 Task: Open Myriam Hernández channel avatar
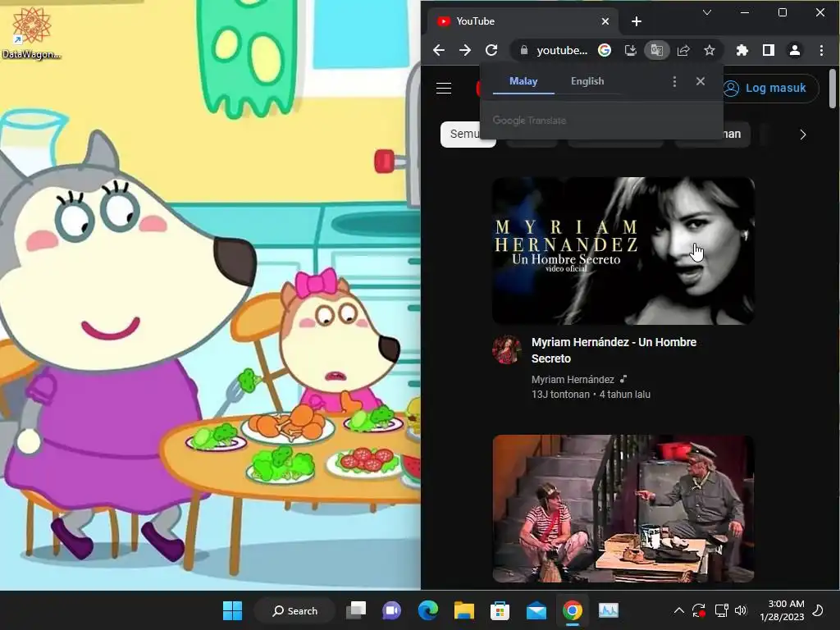[507, 349]
